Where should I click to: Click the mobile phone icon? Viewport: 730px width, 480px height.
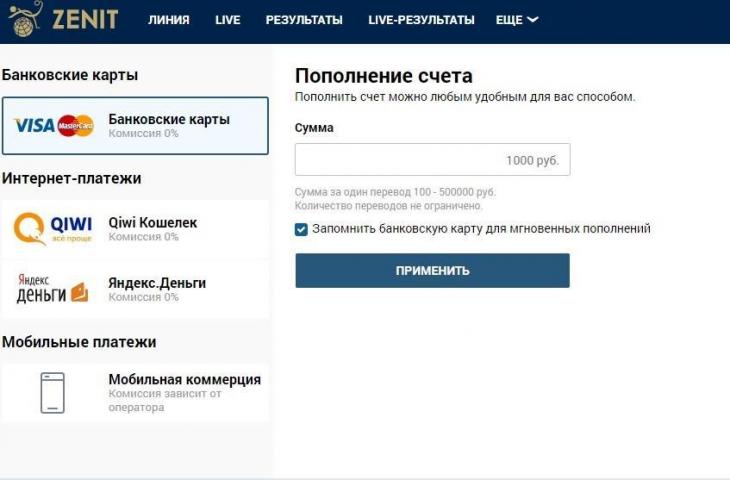pyautogui.click(x=52, y=392)
